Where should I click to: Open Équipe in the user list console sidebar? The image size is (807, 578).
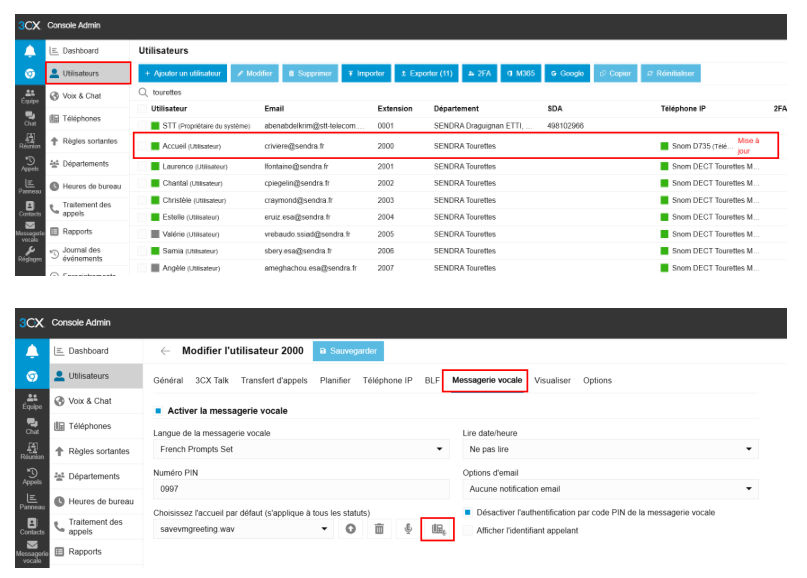click(x=30, y=96)
